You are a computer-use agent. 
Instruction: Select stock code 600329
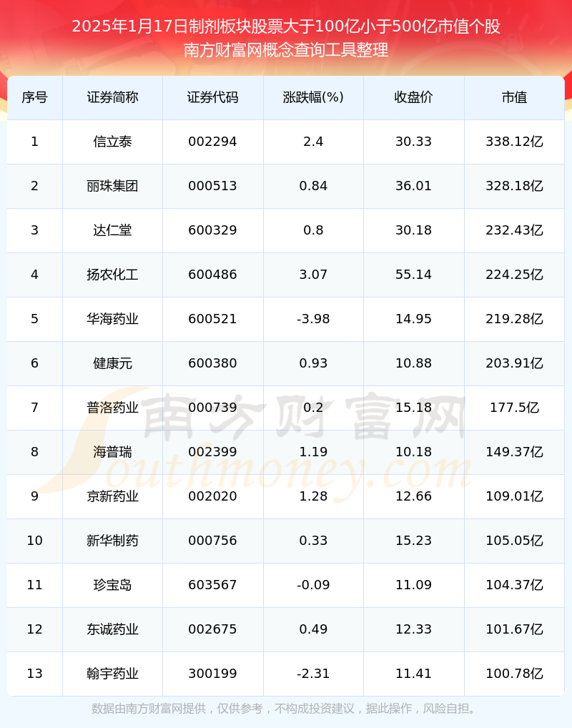tap(212, 230)
